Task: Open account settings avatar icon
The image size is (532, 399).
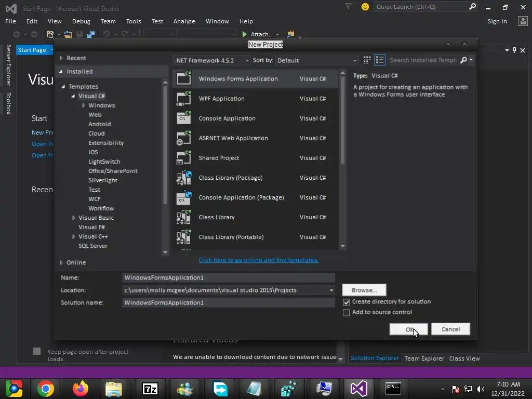Action: [523, 21]
